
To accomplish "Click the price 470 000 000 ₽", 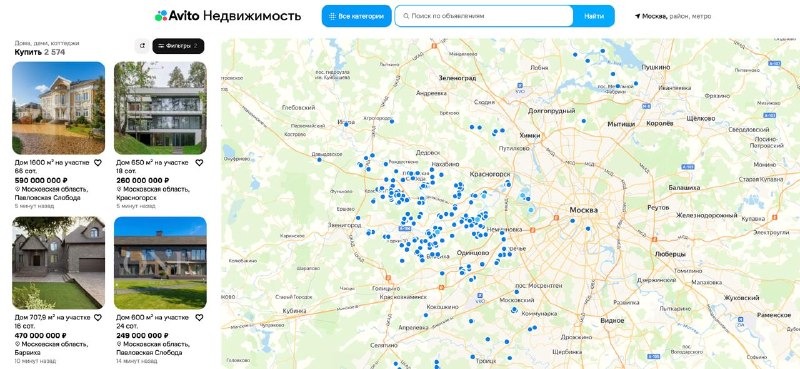I will click(x=41, y=335).
